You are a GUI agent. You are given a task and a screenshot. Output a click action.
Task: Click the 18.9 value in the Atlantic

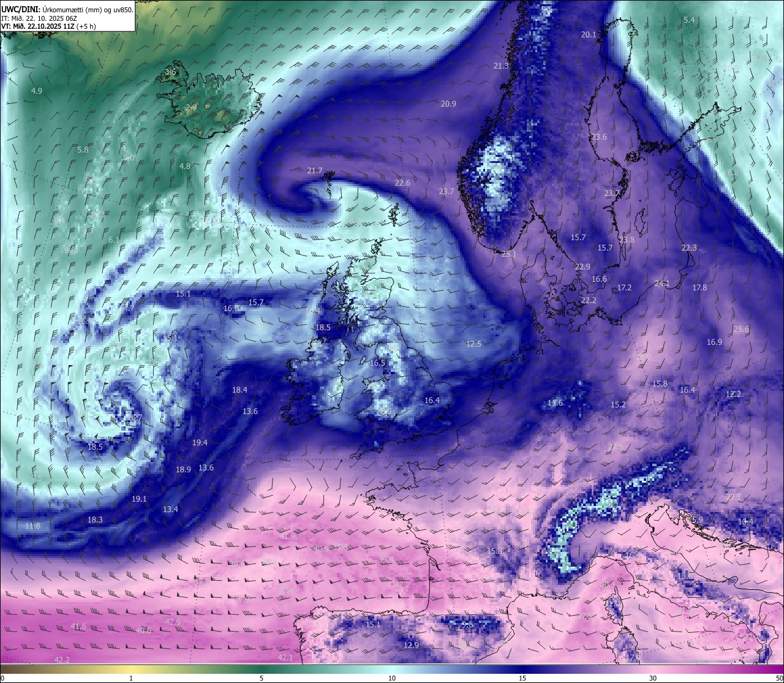point(183,469)
